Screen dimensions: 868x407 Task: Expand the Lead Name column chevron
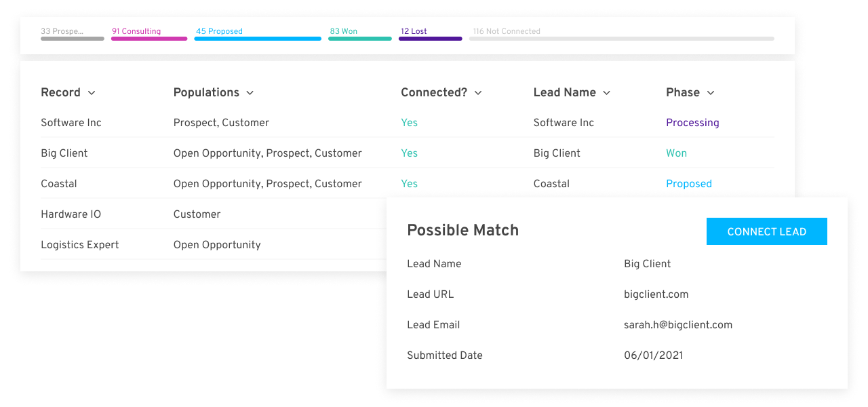[607, 93]
